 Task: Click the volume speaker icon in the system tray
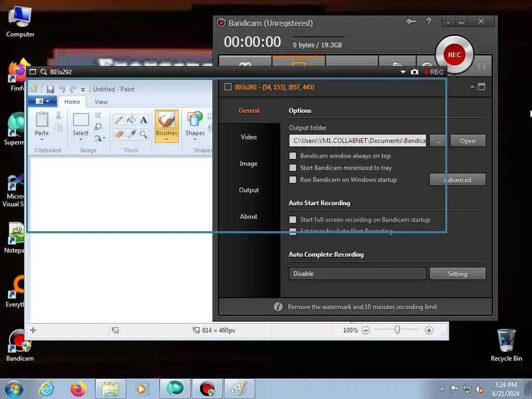(480, 390)
